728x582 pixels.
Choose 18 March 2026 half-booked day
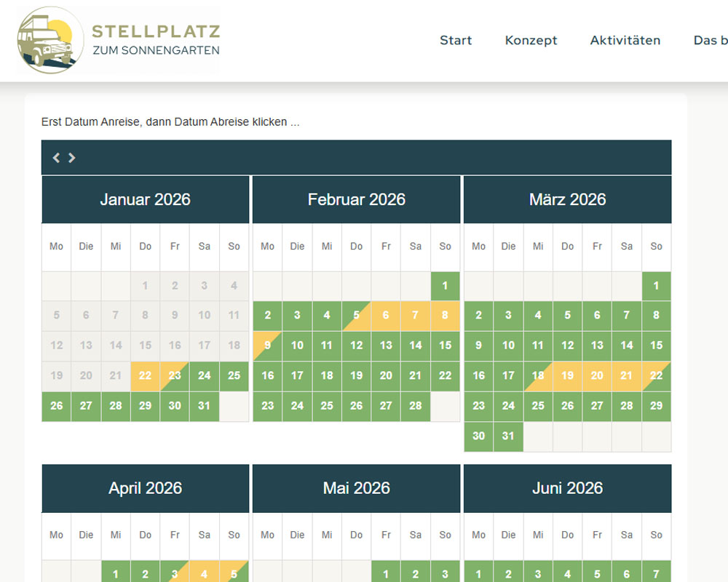[x=538, y=376]
